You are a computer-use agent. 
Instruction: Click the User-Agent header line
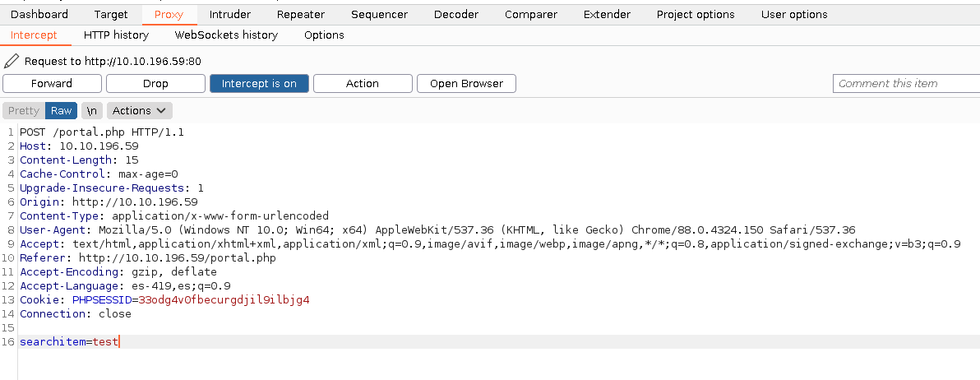(x=437, y=230)
